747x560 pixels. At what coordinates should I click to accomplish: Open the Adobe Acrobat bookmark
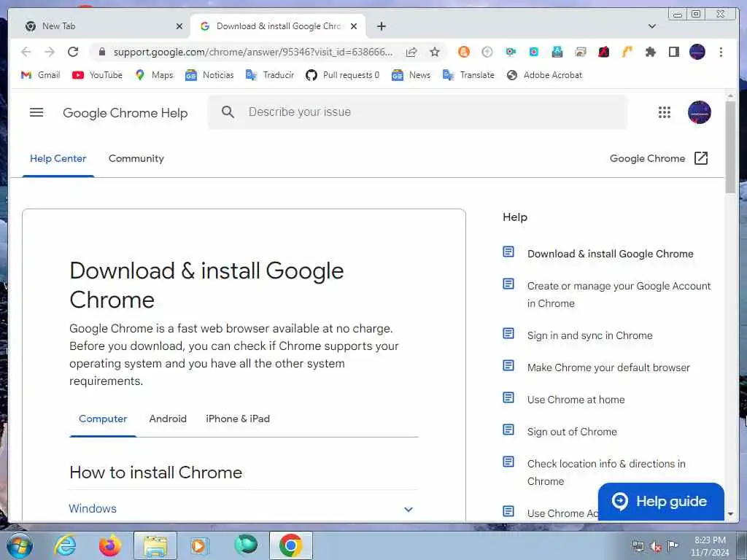coord(544,75)
